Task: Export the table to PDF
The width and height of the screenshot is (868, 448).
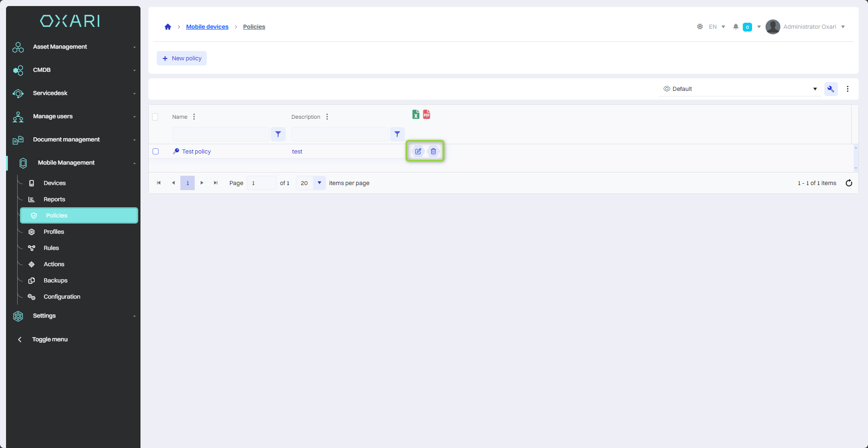Action: click(x=427, y=115)
